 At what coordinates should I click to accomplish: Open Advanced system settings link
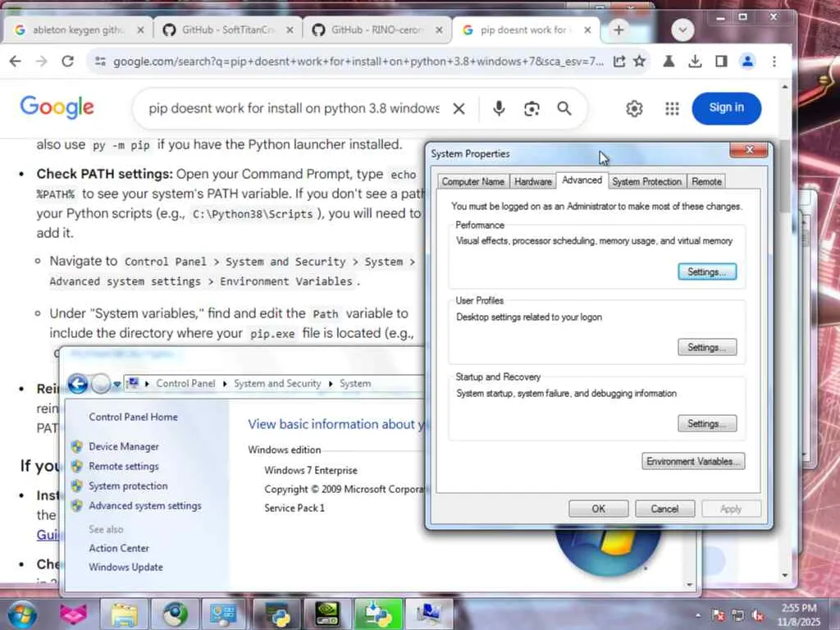point(145,505)
